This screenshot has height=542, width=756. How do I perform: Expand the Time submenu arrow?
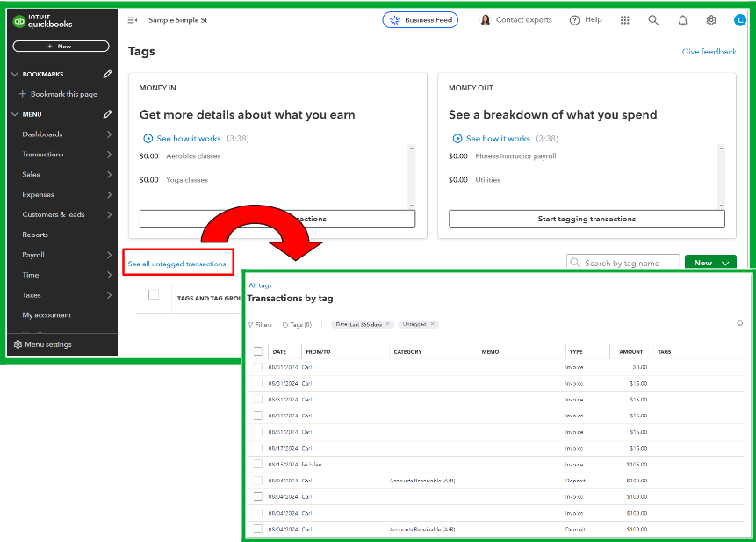pyautogui.click(x=109, y=275)
